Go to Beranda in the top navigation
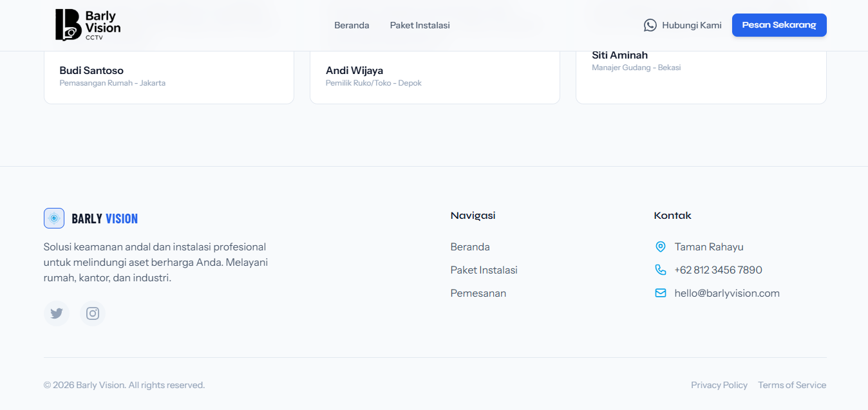Screen dimensions: 868x410 (352, 25)
